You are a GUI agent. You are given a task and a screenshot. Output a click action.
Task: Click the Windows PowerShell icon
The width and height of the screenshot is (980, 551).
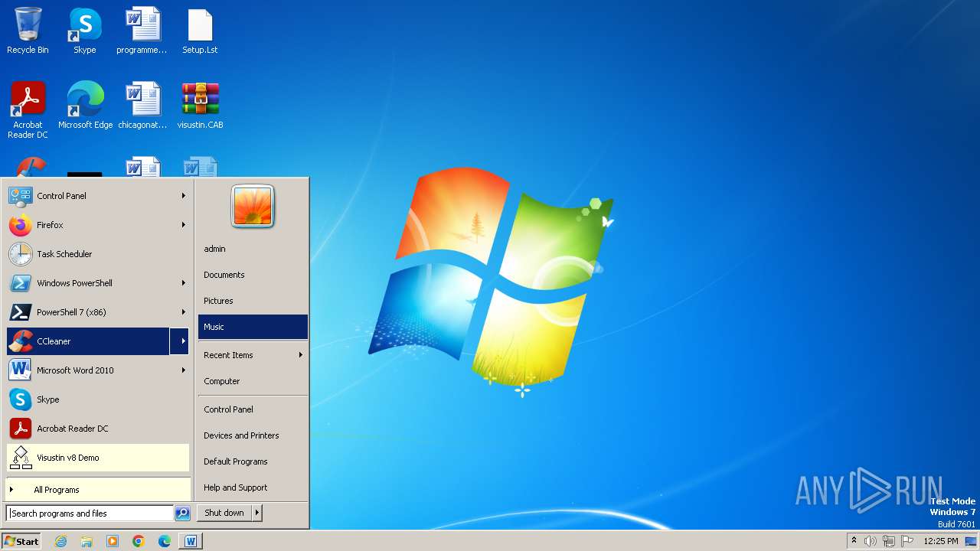tap(20, 283)
